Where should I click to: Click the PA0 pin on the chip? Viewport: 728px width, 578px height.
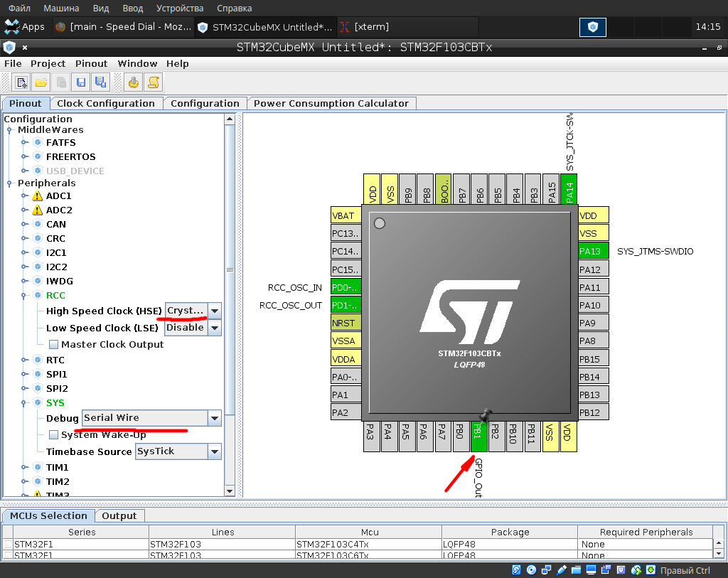click(x=346, y=377)
